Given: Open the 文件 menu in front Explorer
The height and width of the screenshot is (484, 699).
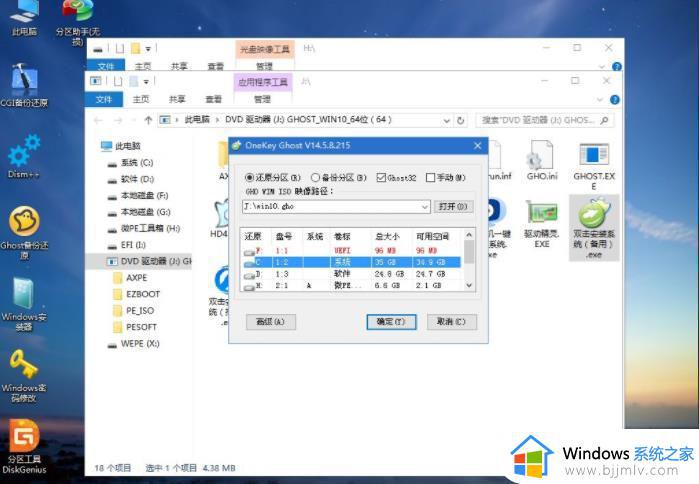Looking at the screenshot, I should 103,99.
